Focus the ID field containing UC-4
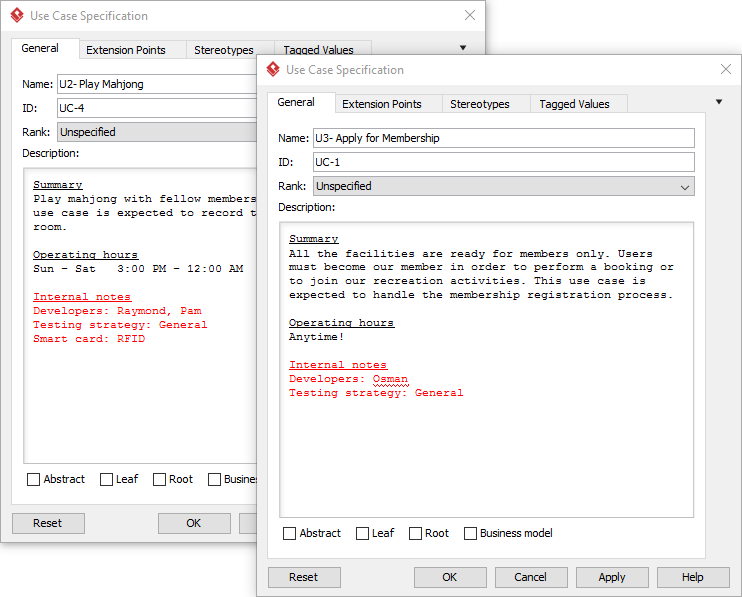This screenshot has height=597, width=742. 157,108
